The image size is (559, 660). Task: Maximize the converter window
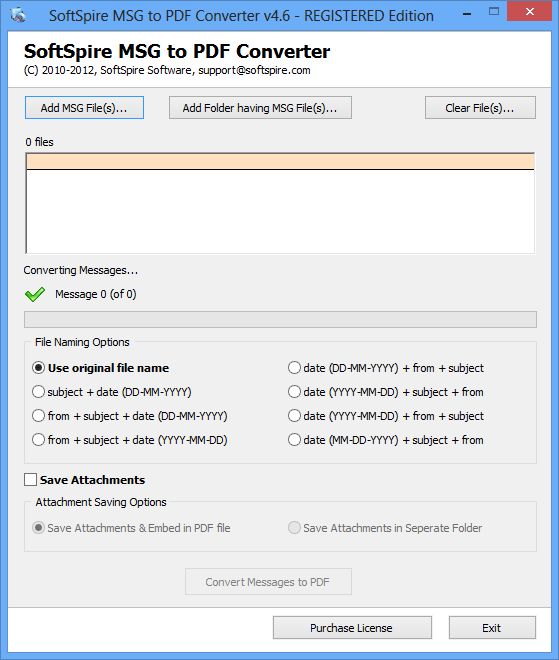(x=494, y=12)
